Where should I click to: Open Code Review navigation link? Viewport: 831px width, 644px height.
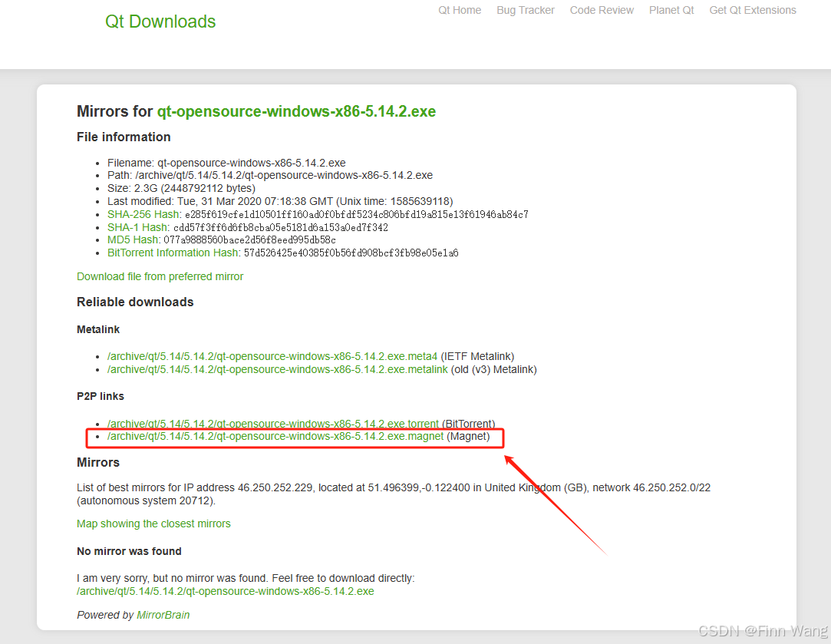click(x=602, y=10)
